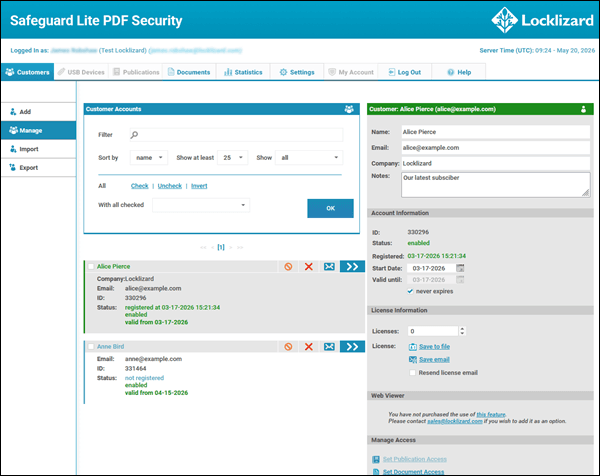Toggle the never expires checkbox
Viewport: 600px width, 476px height.
point(410,291)
